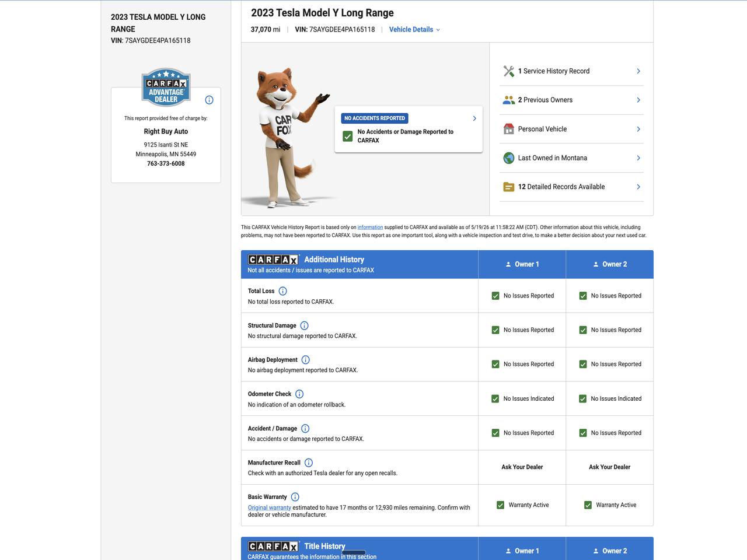Click Owner 2 Total Loss checkmark

click(x=583, y=296)
